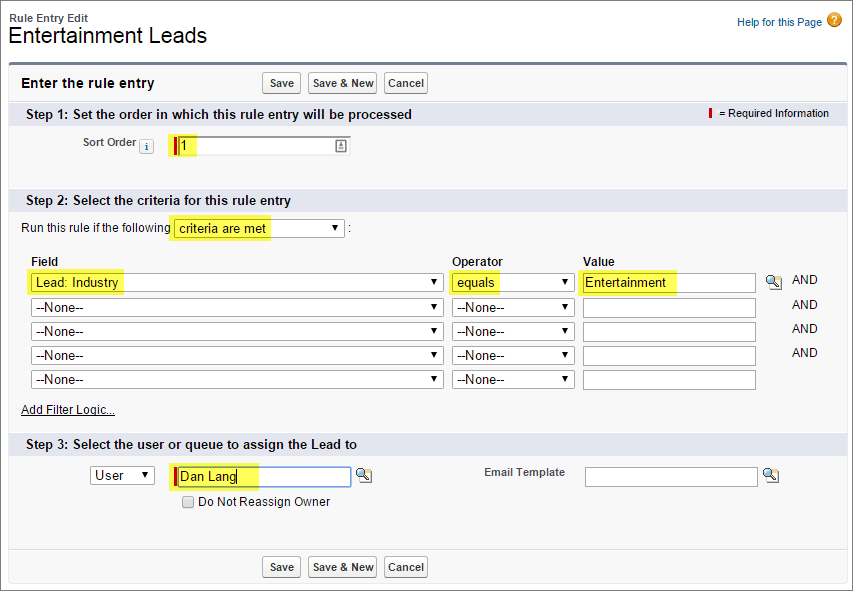The width and height of the screenshot is (853, 591).
Task: Toggle Do Not Reassign Owner checkbox
Action: point(188,502)
